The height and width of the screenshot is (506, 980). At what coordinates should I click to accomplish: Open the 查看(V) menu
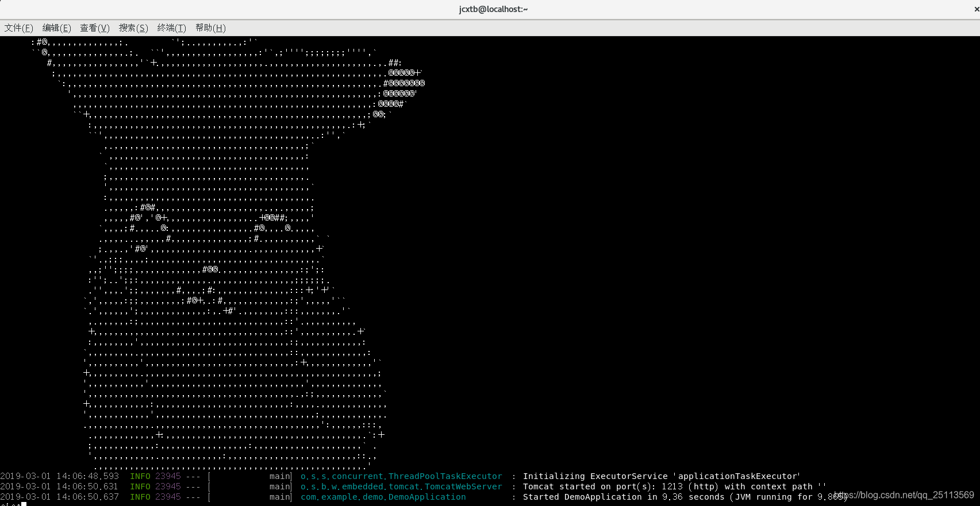tap(95, 28)
